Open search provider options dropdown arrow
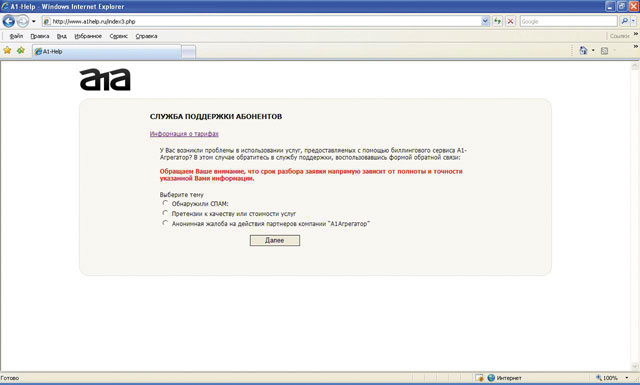The image size is (640, 385). (x=634, y=21)
